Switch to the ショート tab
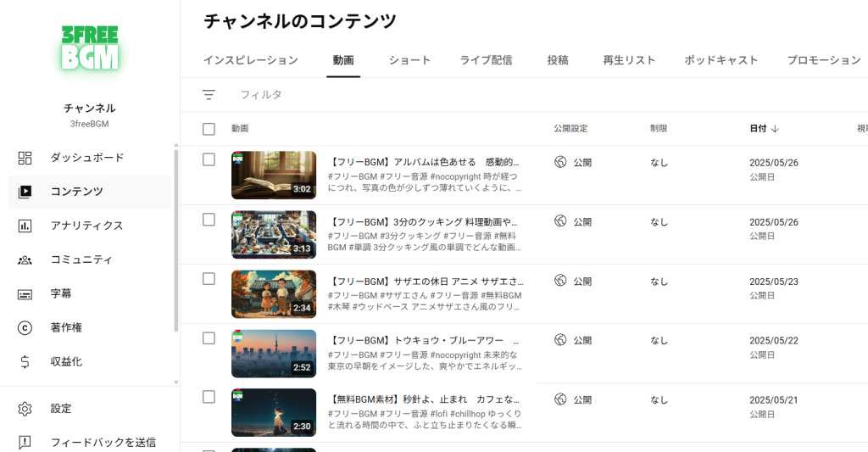The image size is (868, 452). [x=409, y=60]
